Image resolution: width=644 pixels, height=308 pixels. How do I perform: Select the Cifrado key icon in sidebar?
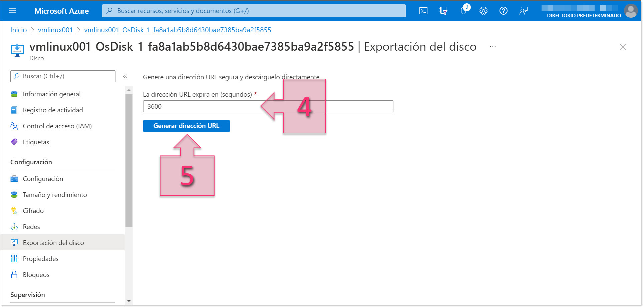click(14, 210)
